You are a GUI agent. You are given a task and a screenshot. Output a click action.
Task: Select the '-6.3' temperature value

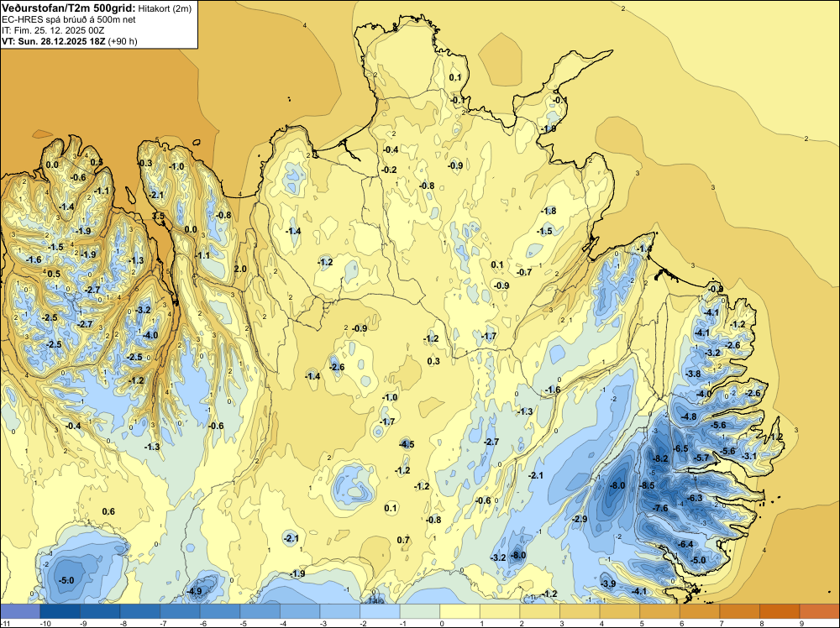[x=695, y=499]
